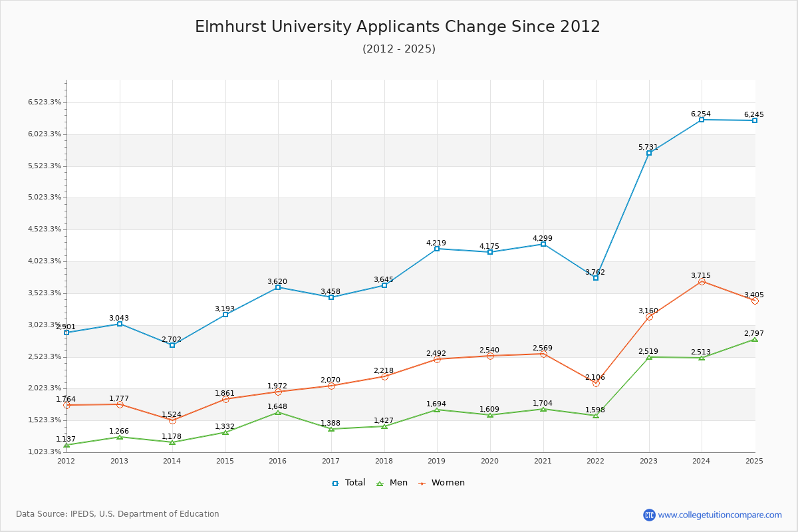Select Total data point for 2016 labeled 3,620
This screenshot has width=798, height=532.
(278, 287)
